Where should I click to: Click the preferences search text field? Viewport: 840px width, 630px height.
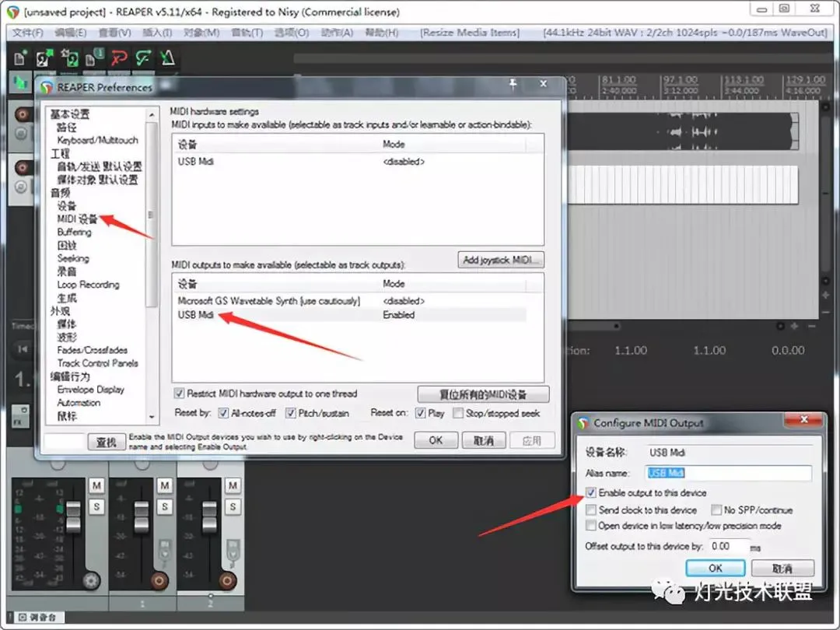point(65,442)
